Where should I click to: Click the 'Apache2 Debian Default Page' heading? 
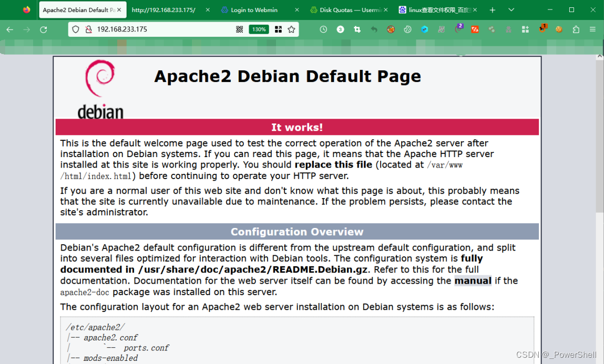tap(288, 76)
